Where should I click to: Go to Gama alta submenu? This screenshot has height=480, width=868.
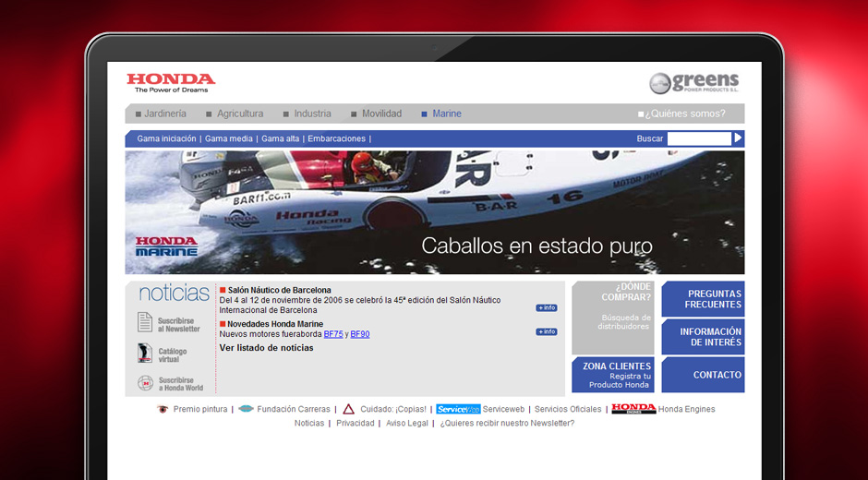280,138
